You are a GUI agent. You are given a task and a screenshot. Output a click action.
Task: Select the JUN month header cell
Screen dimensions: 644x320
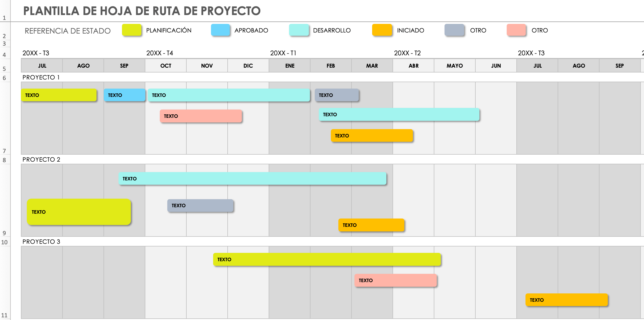496,66
